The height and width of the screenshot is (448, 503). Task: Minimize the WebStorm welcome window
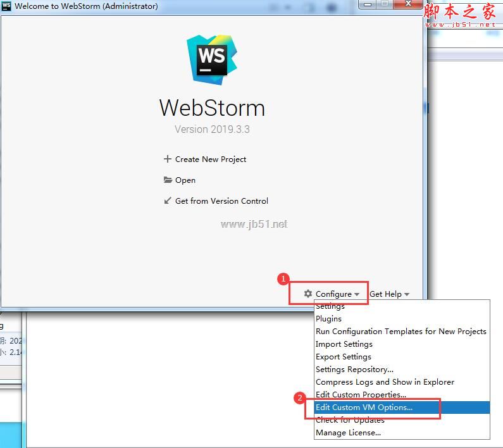click(x=368, y=4)
